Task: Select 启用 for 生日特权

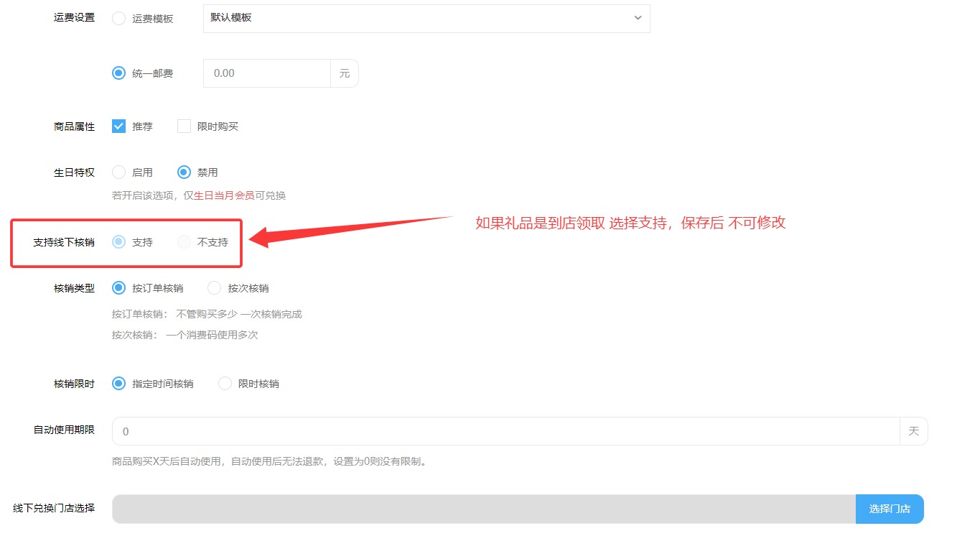Action: click(119, 172)
